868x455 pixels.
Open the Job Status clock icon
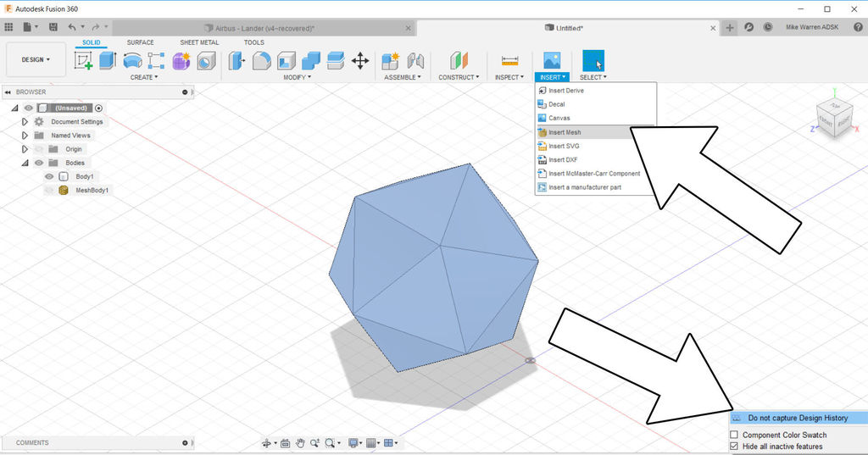click(x=768, y=26)
